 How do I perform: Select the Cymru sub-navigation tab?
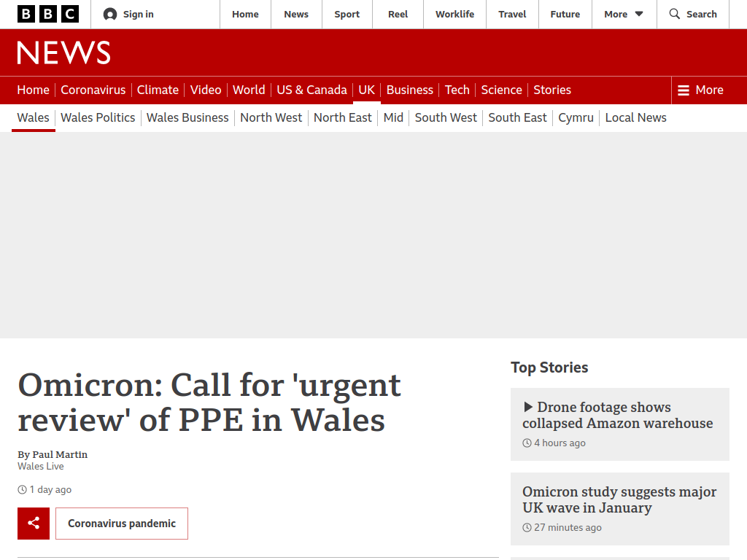tap(576, 117)
